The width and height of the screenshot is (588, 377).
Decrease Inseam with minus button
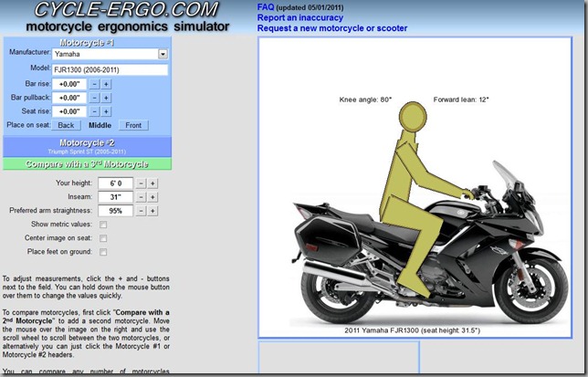pos(141,197)
